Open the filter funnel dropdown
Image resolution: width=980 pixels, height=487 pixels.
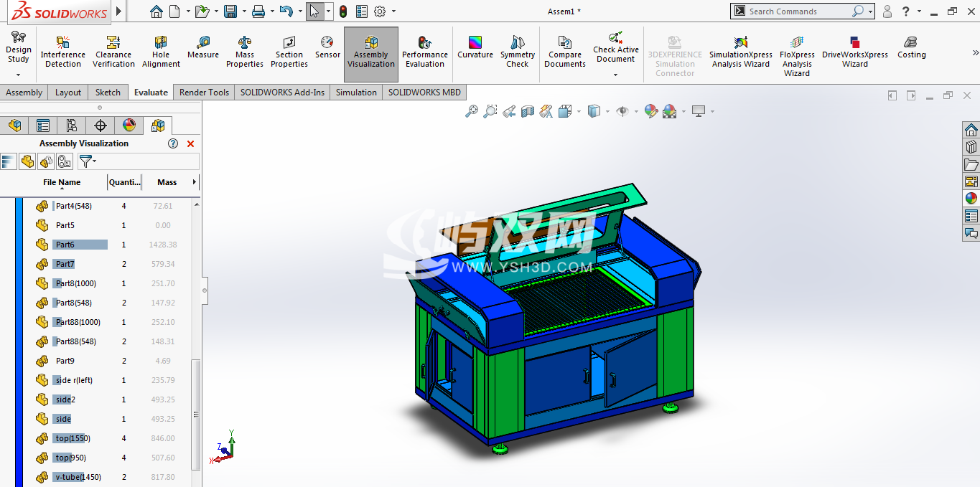coord(87,161)
